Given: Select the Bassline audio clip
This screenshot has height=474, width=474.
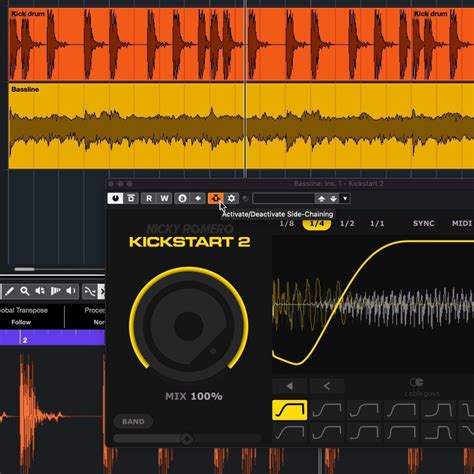Looking at the screenshot, I should point(240,126).
